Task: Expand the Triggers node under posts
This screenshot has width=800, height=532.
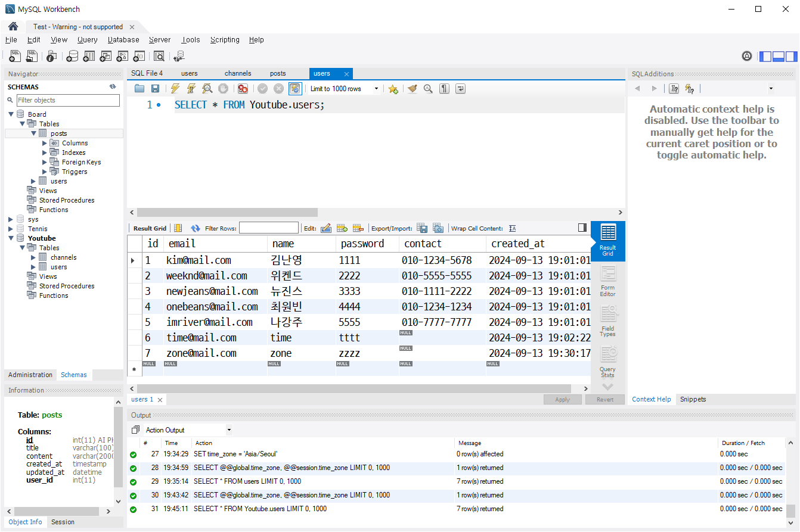Action: [45, 172]
